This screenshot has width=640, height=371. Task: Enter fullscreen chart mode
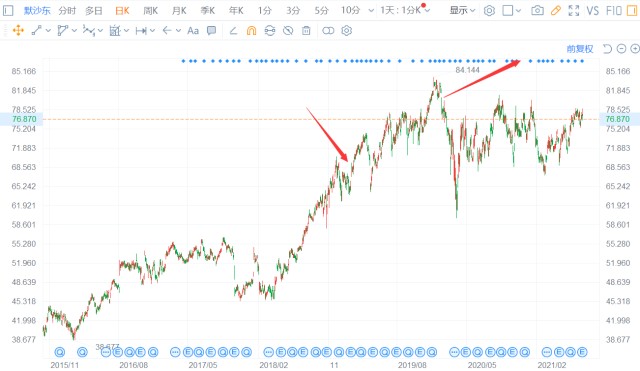click(574, 11)
